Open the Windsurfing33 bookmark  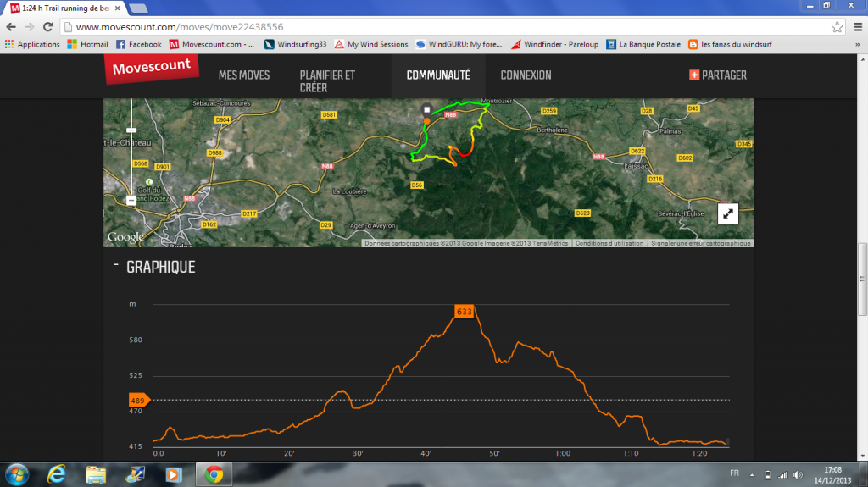[x=296, y=44]
